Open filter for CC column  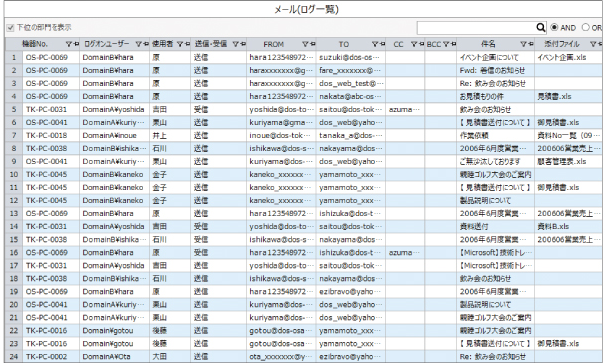click(414, 44)
